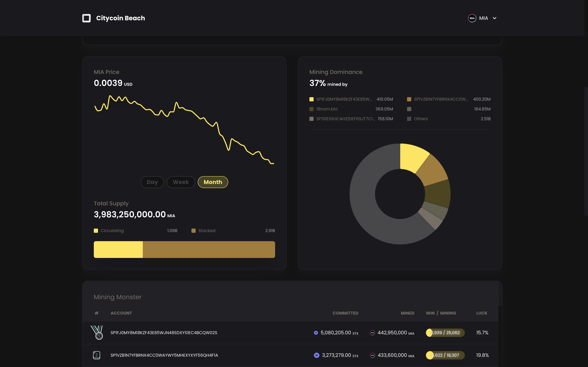Click STX icon beside 3,273,279.00 amount

click(x=316, y=355)
